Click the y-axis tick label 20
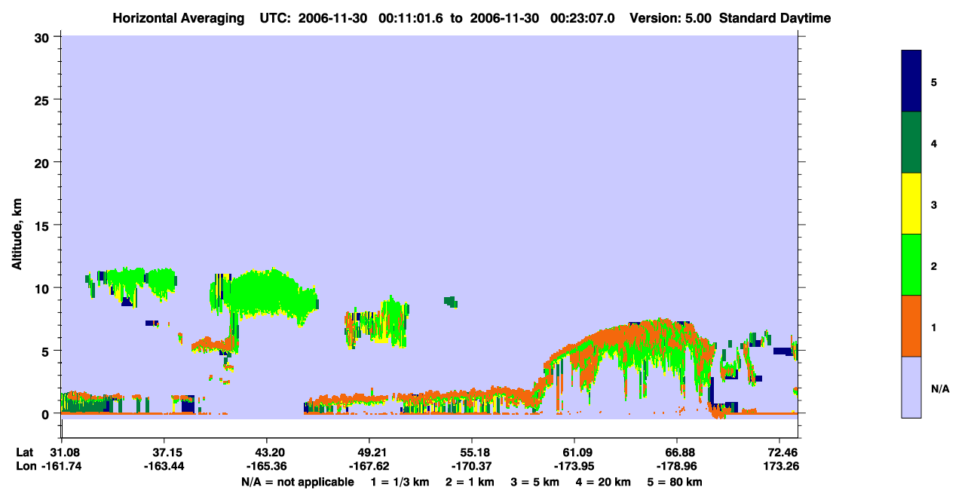Viewport: 980px width, 503px height. 44,162
